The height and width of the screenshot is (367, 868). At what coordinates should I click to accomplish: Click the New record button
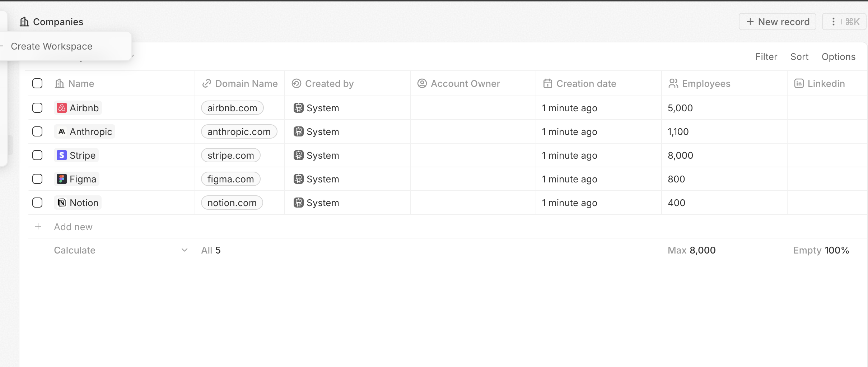(x=778, y=22)
